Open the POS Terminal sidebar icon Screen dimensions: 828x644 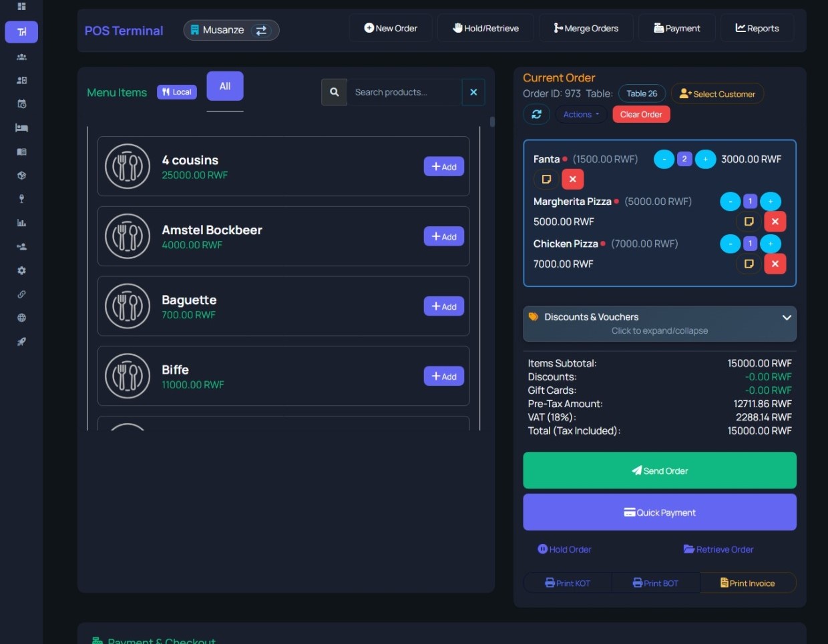tap(21, 31)
